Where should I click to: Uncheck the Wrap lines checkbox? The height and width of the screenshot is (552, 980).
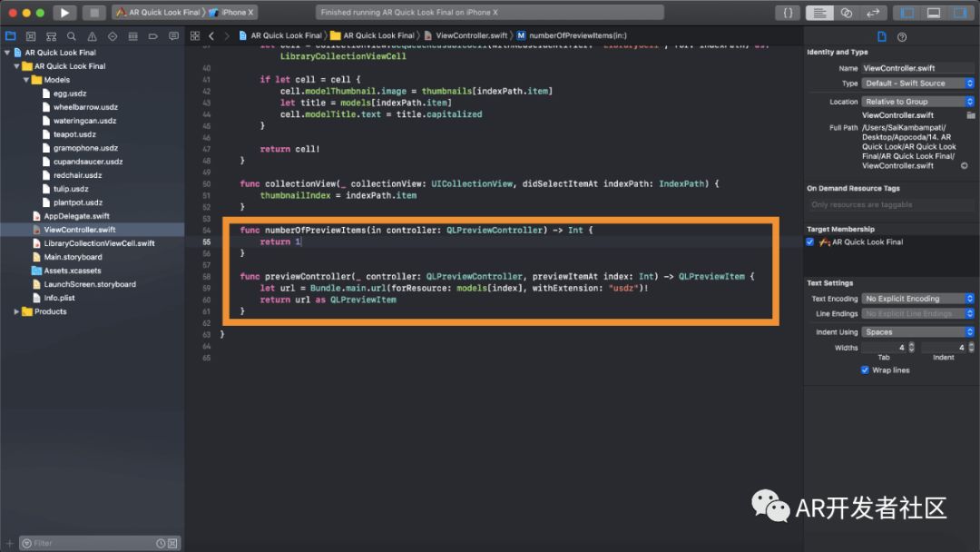coord(864,370)
